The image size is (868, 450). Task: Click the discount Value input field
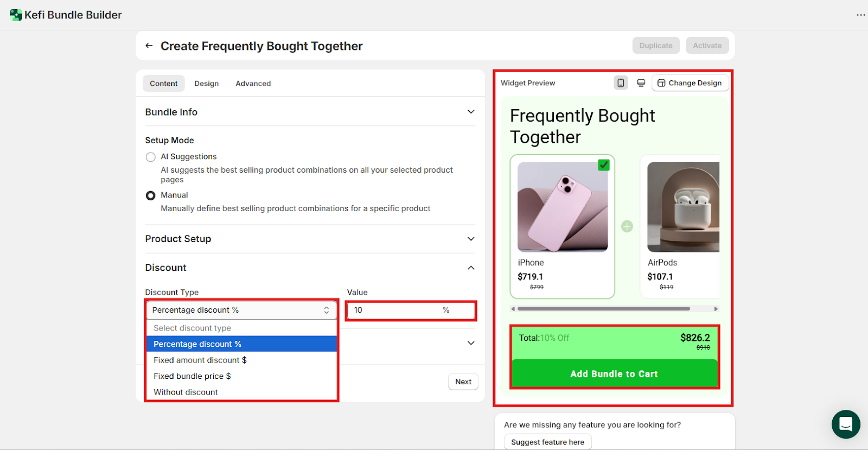coord(397,310)
